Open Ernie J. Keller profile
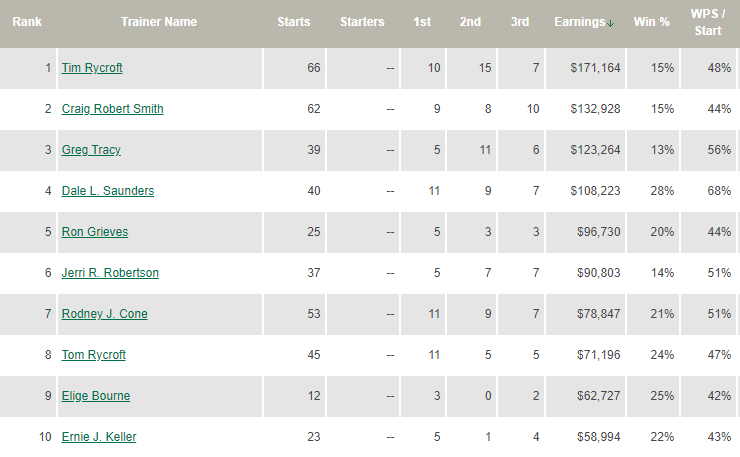 [99, 437]
